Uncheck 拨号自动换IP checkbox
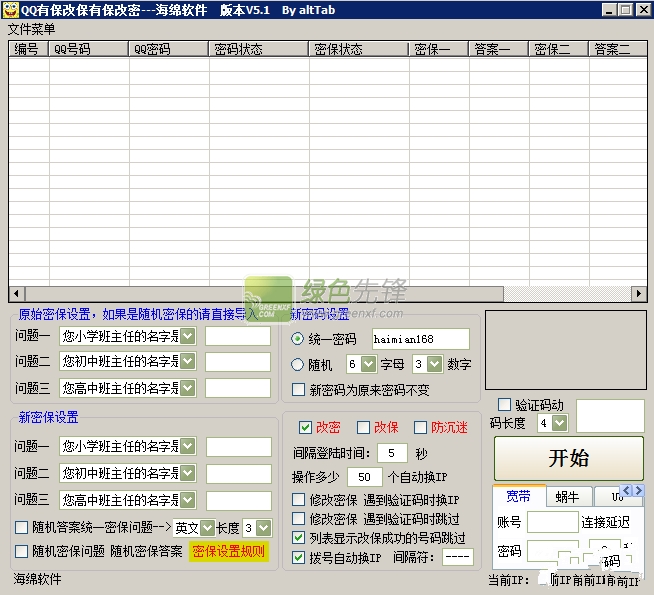Image resolution: width=654 pixels, height=595 pixels. [x=298, y=557]
